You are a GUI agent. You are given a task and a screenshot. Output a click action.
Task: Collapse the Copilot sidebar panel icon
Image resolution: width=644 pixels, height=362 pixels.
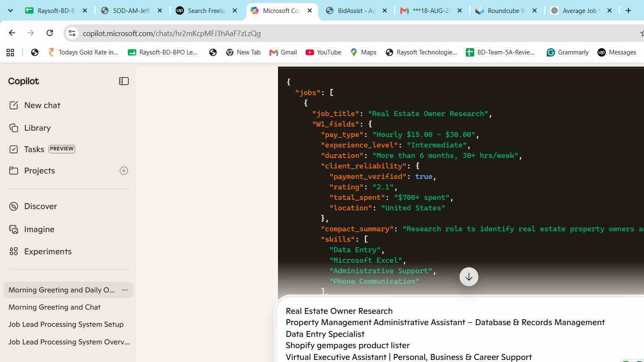click(124, 81)
